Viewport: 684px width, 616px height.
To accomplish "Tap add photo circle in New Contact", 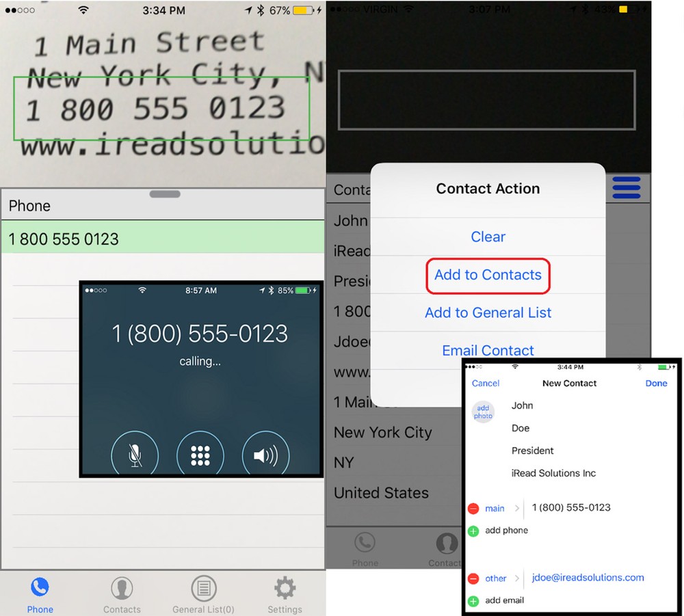I will (x=484, y=412).
